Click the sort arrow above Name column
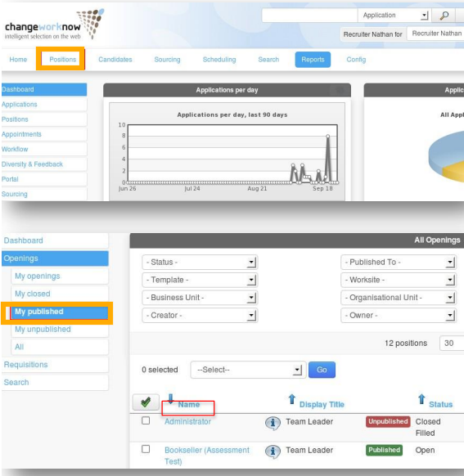Viewport: 464px width, 476px height. pyautogui.click(x=171, y=398)
